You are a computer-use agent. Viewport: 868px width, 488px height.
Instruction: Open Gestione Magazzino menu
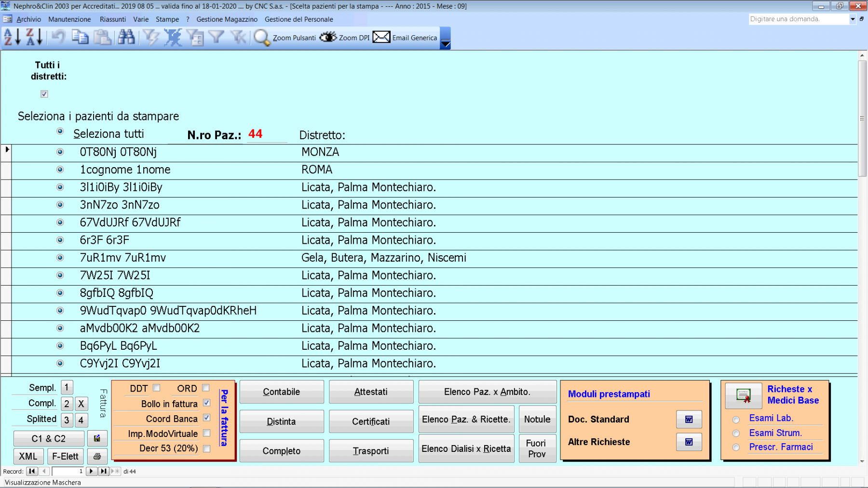[227, 19]
